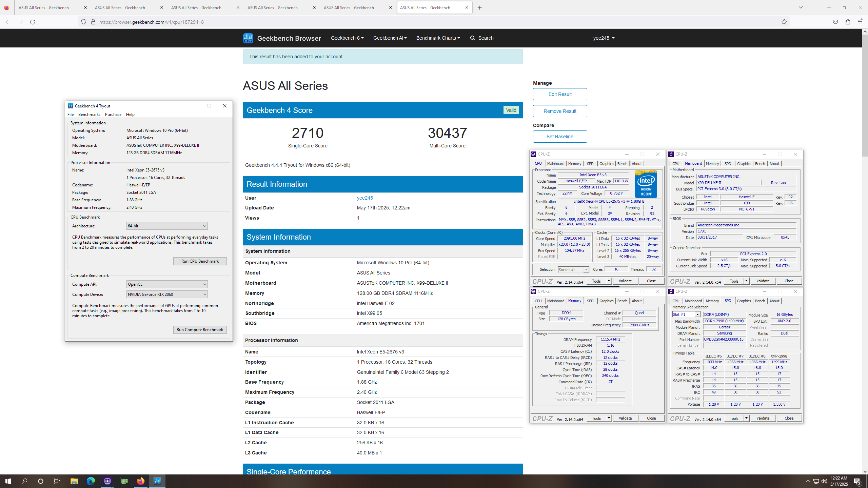
Task: Open the Save to Pocket icon
Action: tap(835, 22)
